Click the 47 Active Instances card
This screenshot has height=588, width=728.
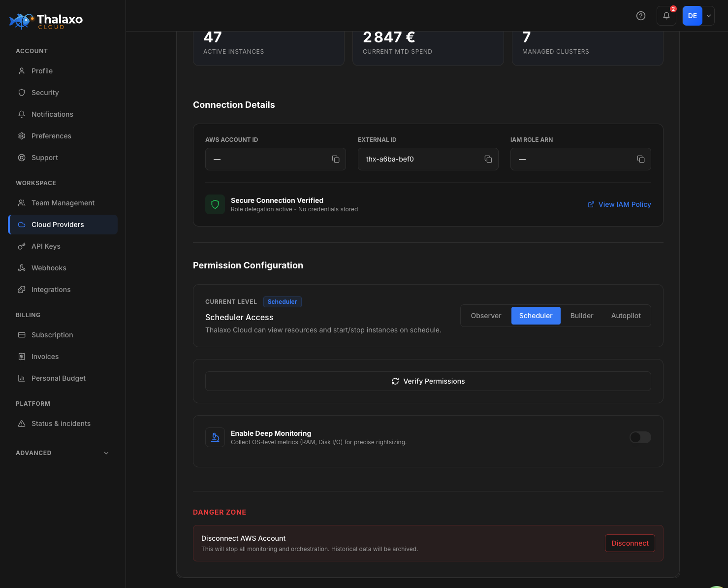point(269,48)
